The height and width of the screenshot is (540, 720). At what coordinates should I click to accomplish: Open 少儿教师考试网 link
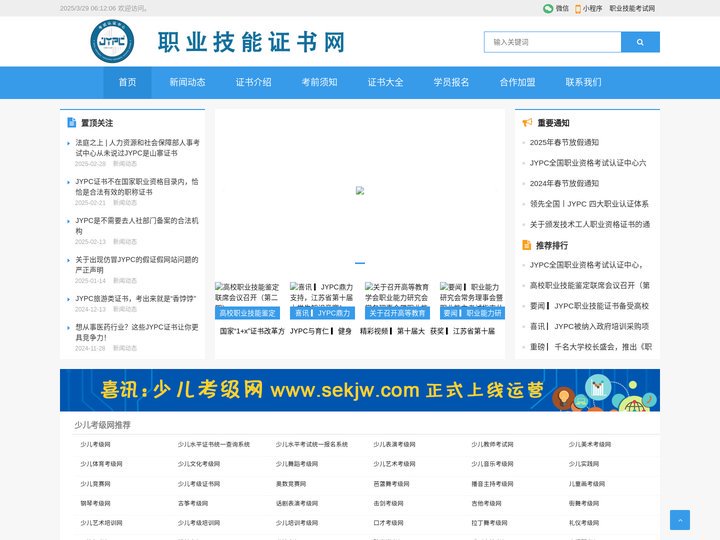pyautogui.click(x=492, y=444)
